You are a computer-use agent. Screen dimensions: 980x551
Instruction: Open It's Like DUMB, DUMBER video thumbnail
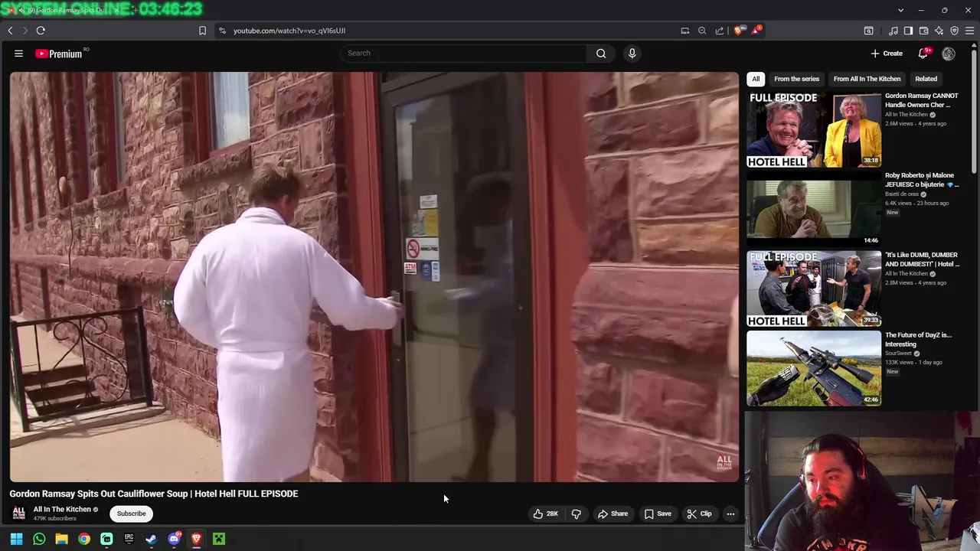[814, 289]
